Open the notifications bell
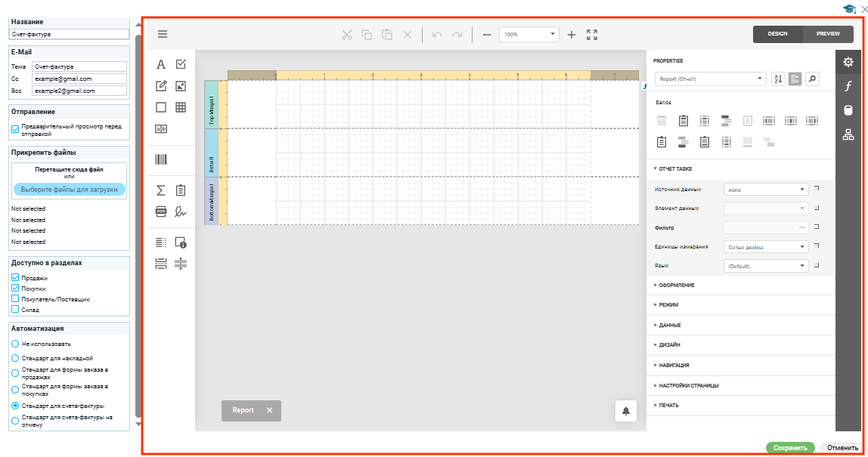This screenshot has height=457, width=868. (626, 411)
